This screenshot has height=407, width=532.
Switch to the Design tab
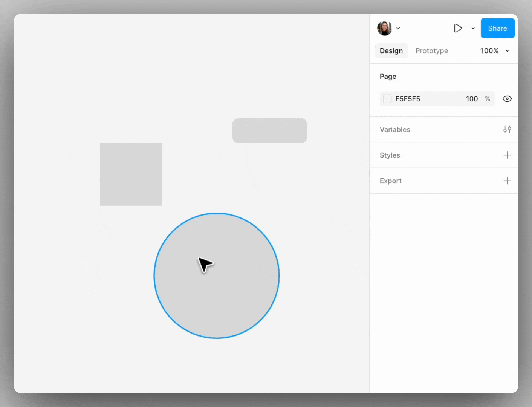(x=391, y=51)
